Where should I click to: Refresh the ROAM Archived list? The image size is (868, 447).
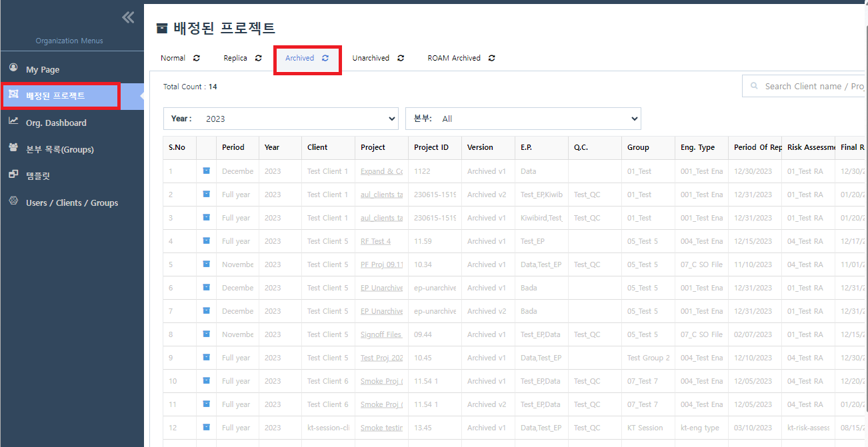coord(491,58)
